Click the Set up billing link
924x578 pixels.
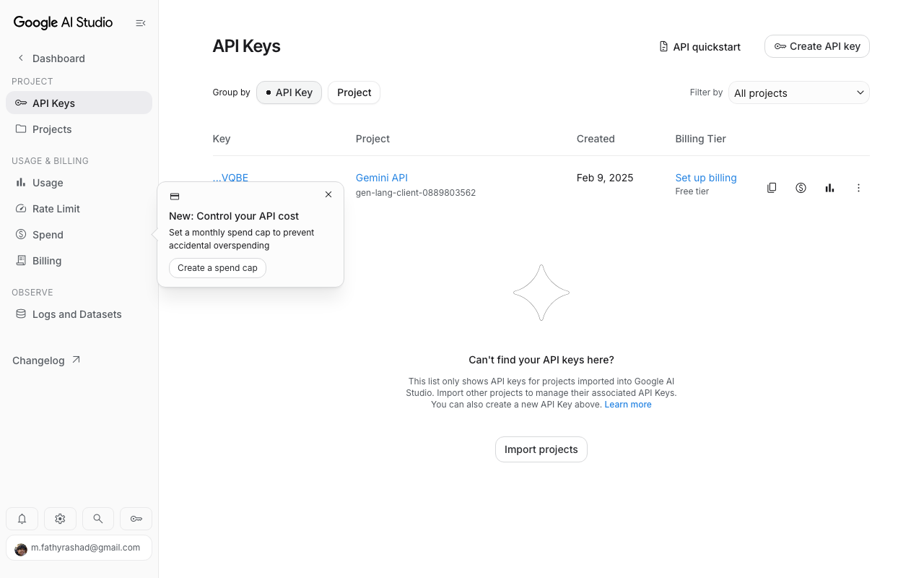706,178
